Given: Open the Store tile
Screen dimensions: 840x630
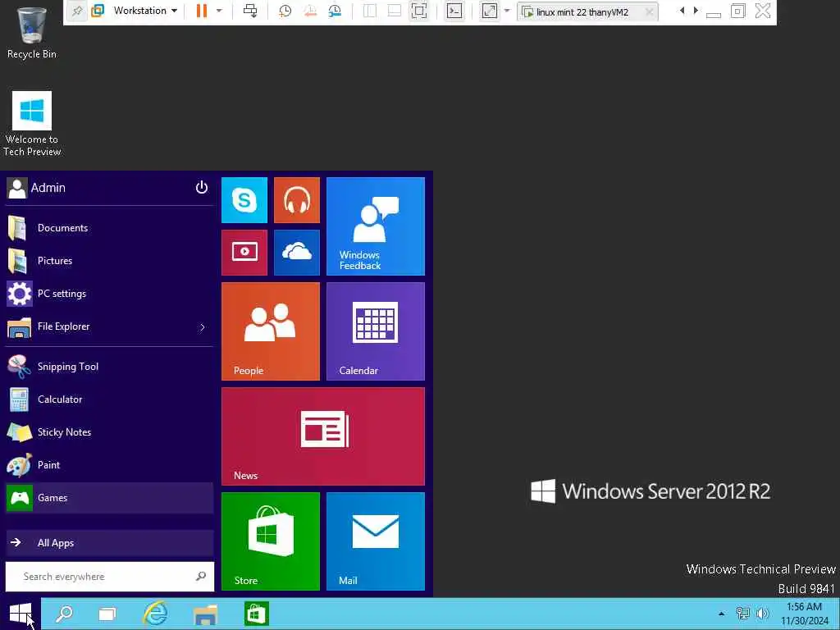Looking at the screenshot, I should point(271,541).
